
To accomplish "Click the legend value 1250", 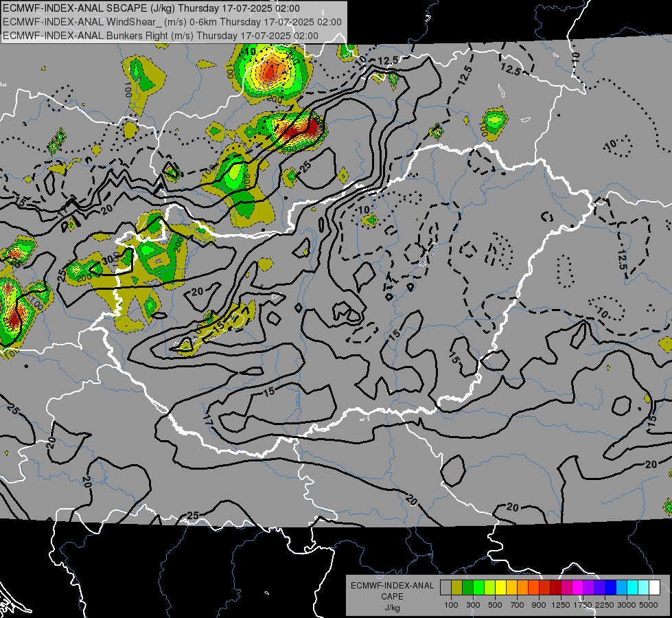I will 561,605.
